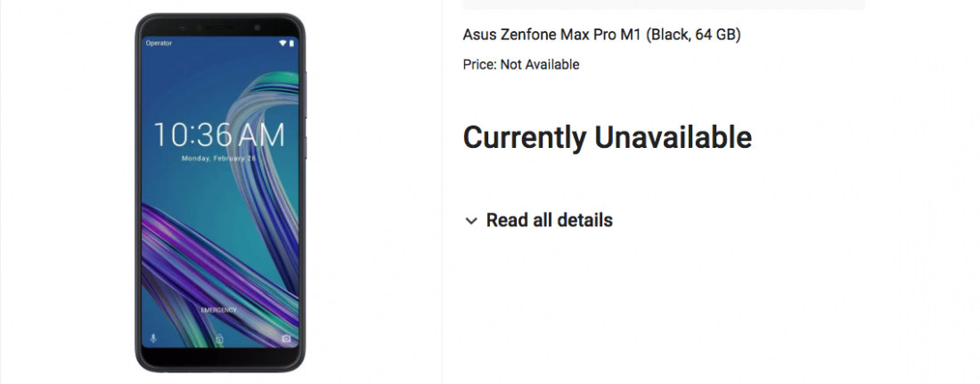Click the phone's front camera lens
This screenshot has width=980, height=384.
257,27
